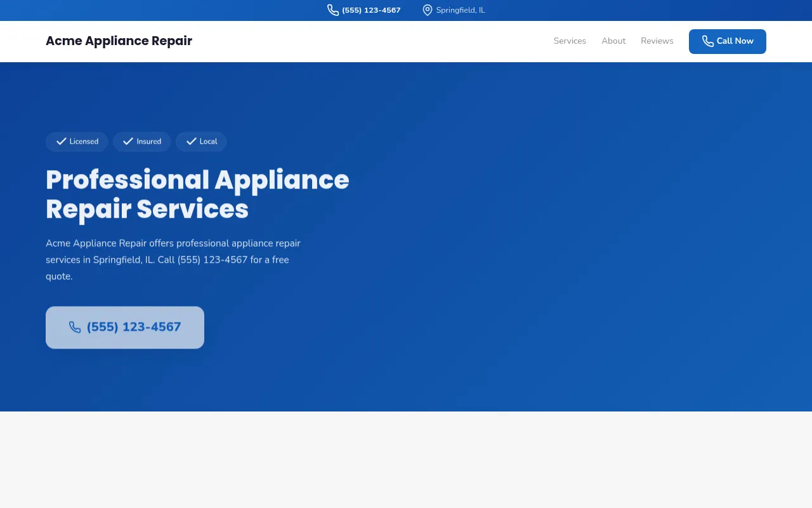The image size is (812, 508).
Task: Click the Springfield, IL text in the top bar
Action: 461,10
